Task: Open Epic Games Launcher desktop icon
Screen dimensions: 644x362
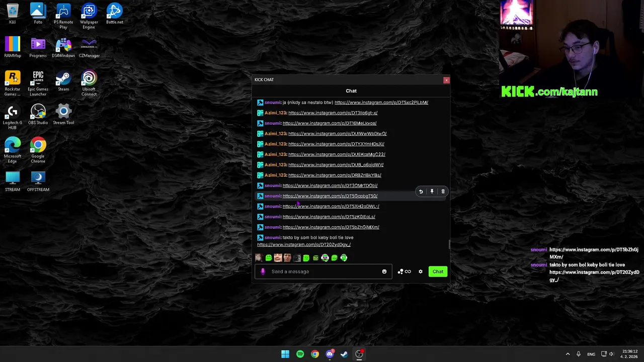Action: (x=38, y=83)
